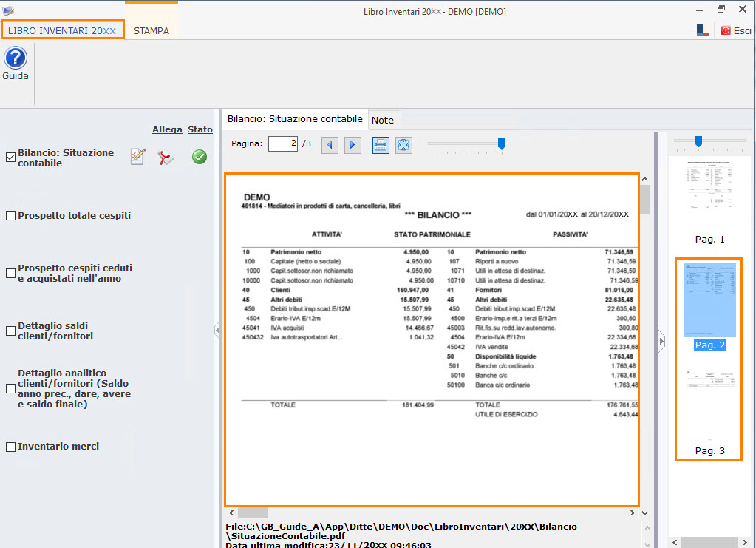Click the fit page width icon
This screenshot has width=756, height=548.
coord(381,144)
